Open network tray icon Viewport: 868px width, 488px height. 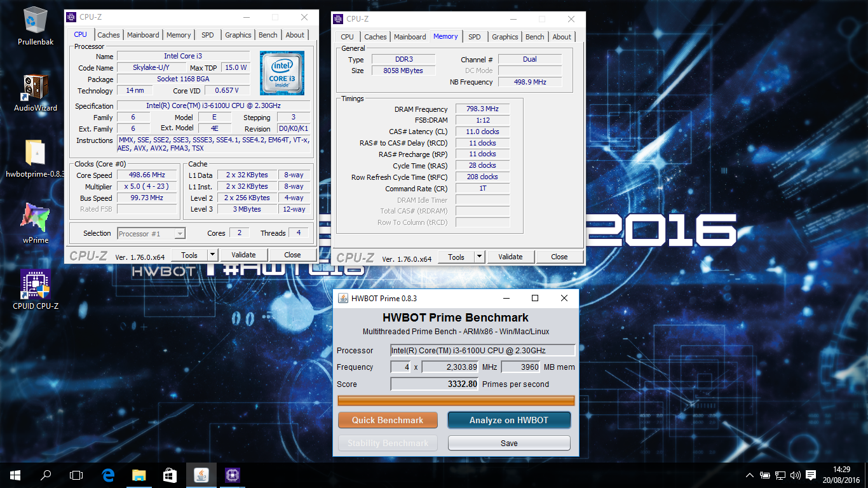pos(780,475)
